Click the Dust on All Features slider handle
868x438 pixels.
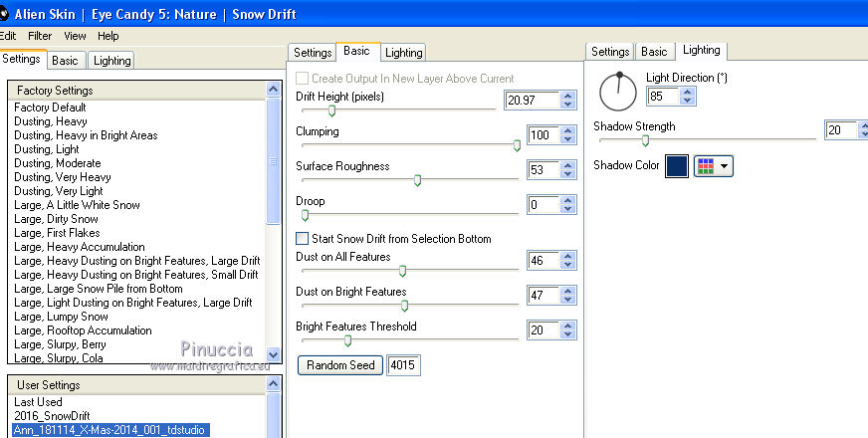pos(402,271)
